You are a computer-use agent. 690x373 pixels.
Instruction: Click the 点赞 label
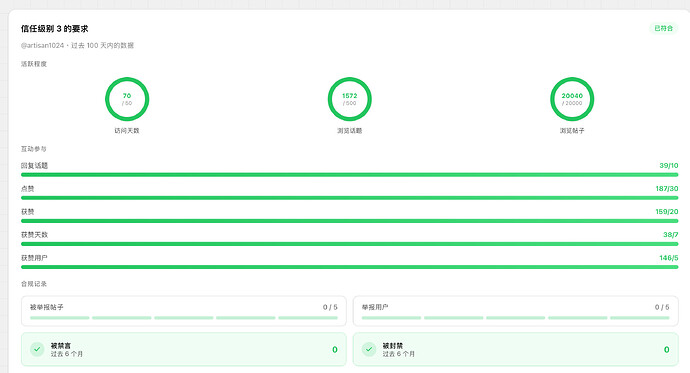(x=28, y=188)
